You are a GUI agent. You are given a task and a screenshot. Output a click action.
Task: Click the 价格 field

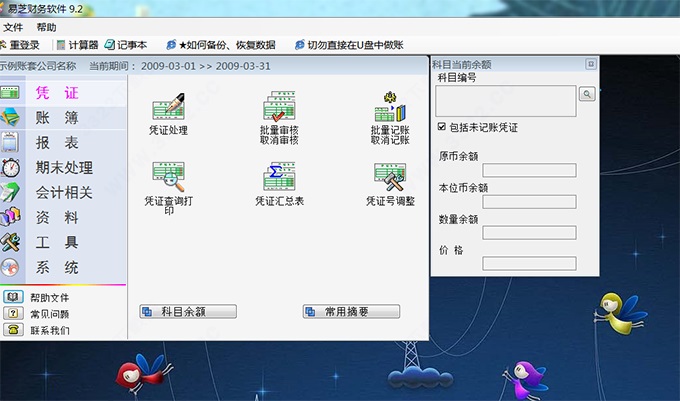(529, 263)
